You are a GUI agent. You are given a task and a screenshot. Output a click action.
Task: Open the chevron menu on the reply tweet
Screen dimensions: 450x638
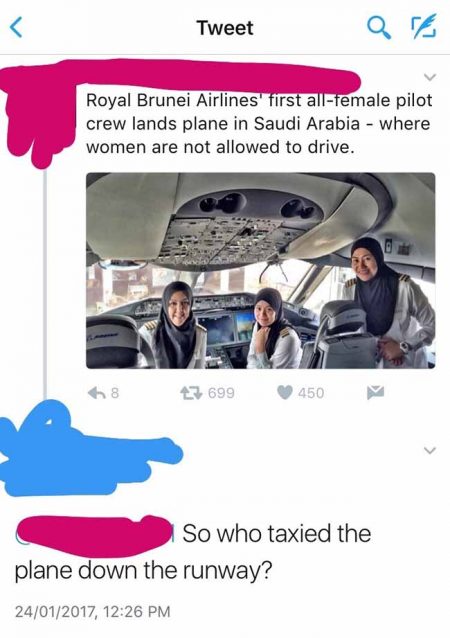[430, 450]
